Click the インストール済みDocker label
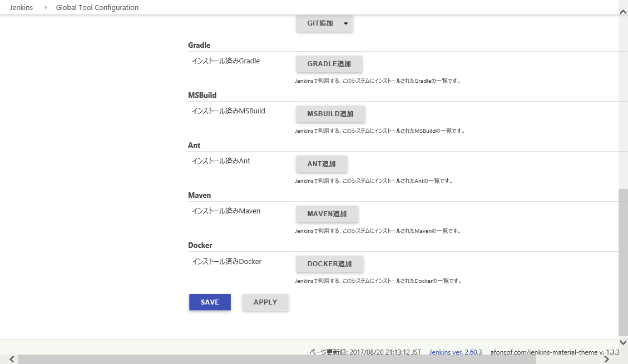Image resolution: width=628 pixels, height=364 pixels. tap(227, 261)
